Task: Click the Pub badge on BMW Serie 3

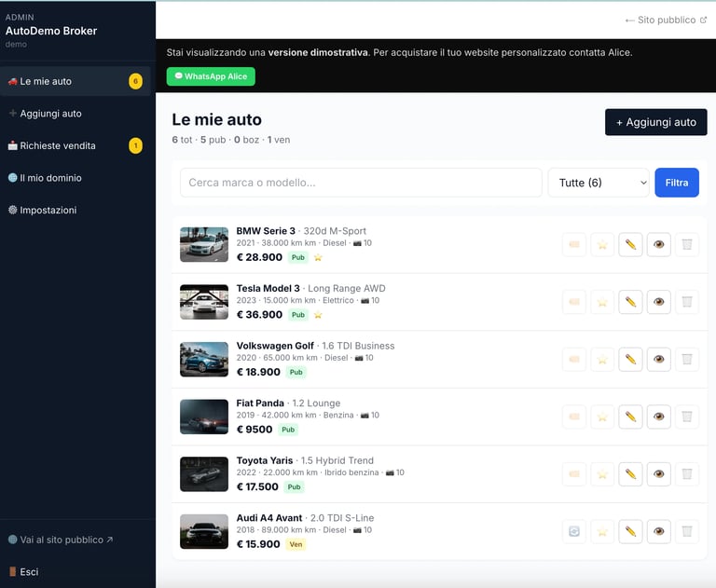Action: 298,257
